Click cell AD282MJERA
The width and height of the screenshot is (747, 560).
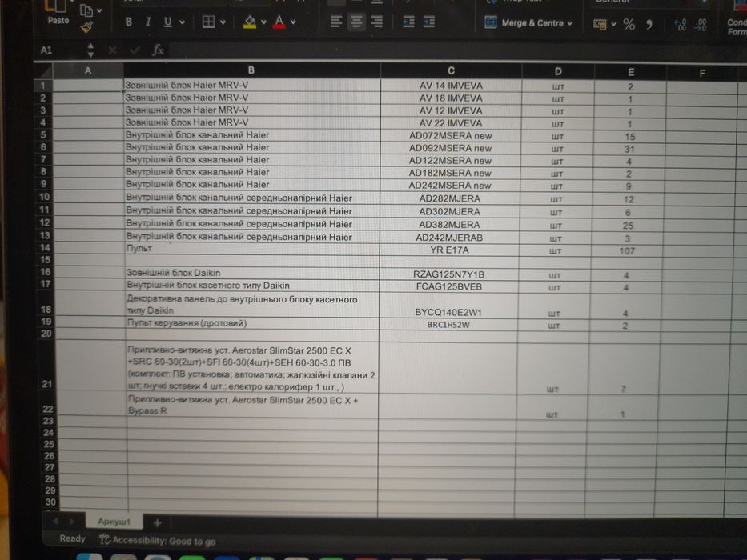tap(450, 198)
